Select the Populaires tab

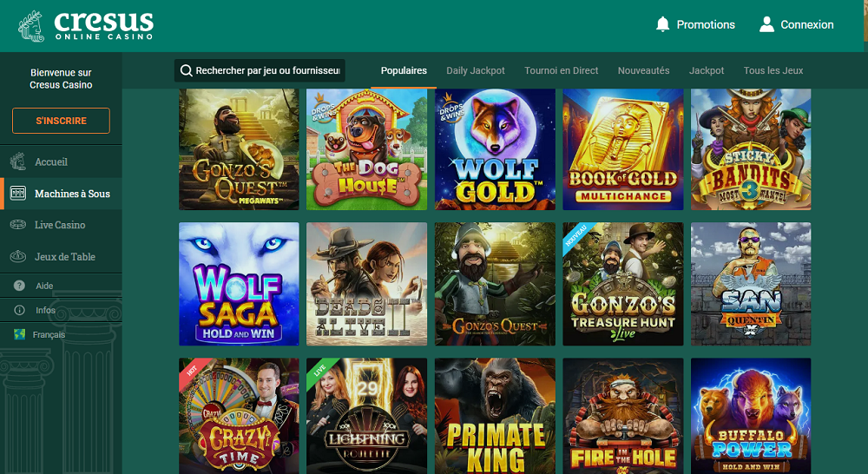coord(404,70)
